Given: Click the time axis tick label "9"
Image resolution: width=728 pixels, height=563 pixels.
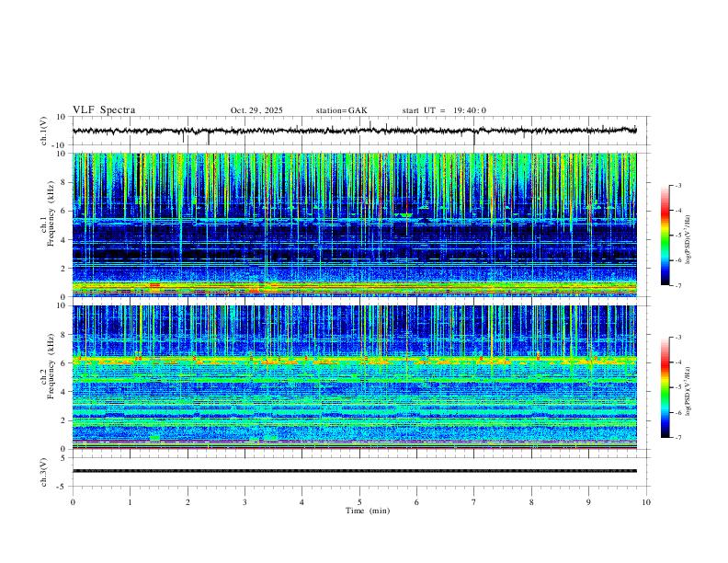Looking at the screenshot, I should pyautogui.click(x=588, y=502).
